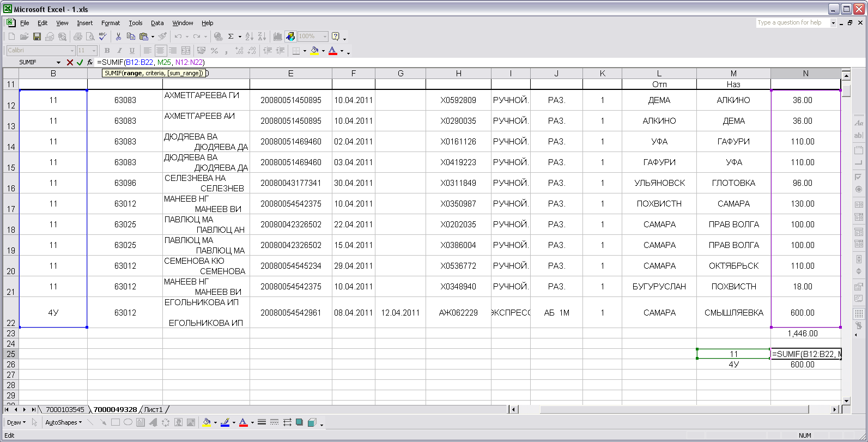Switch to the Лист1 sheet tab
The height and width of the screenshot is (442, 868).
pos(153,409)
